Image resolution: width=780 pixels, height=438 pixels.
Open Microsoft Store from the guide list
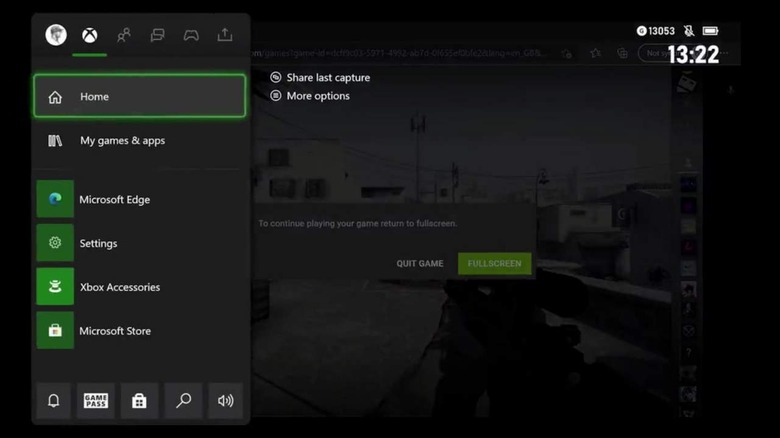coord(139,330)
